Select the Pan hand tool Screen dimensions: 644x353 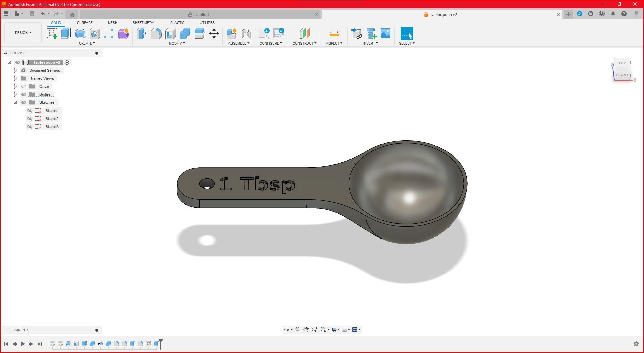[306, 330]
